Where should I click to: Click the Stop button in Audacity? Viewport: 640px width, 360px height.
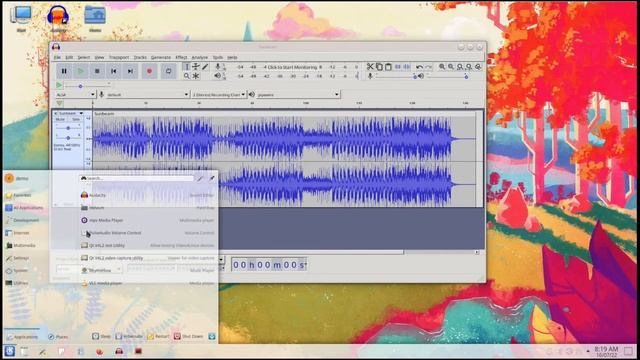97,71
